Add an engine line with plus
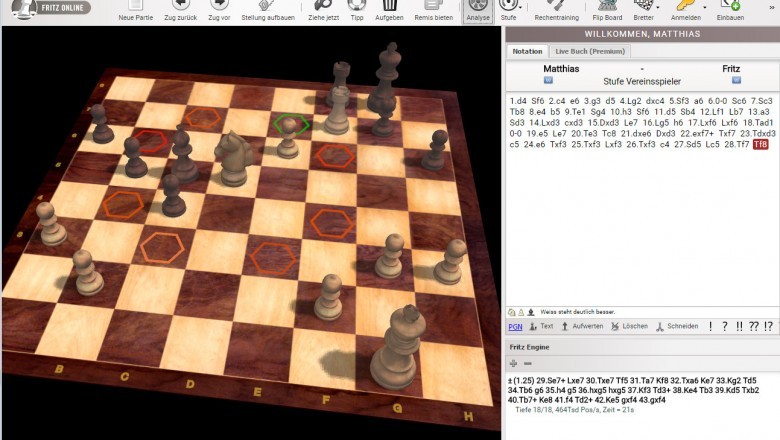780x440 pixels. click(513, 363)
